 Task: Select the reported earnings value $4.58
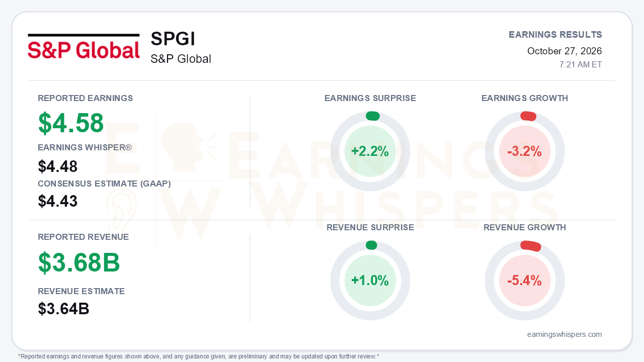71,123
